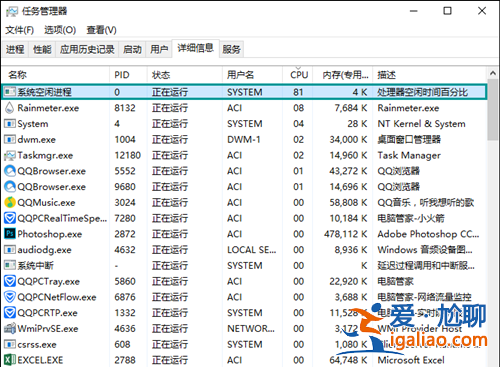500x367 pixels.
Task: Click CPU value 81
Action: pyautogui.click(x=298, y=92)
